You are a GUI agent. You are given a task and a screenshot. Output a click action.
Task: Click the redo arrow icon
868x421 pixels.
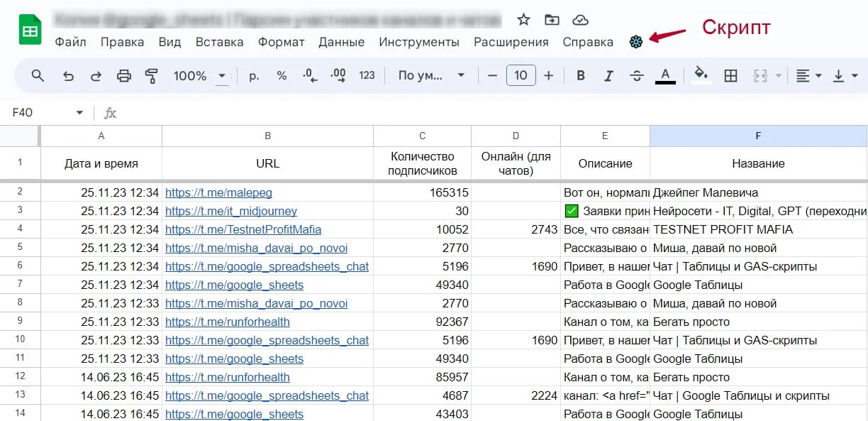coord(96,76)
